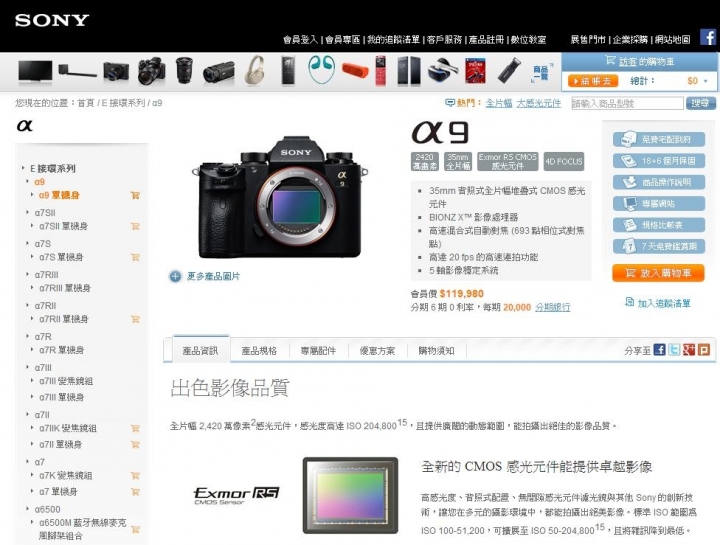Expand the α7II model group

28,414
